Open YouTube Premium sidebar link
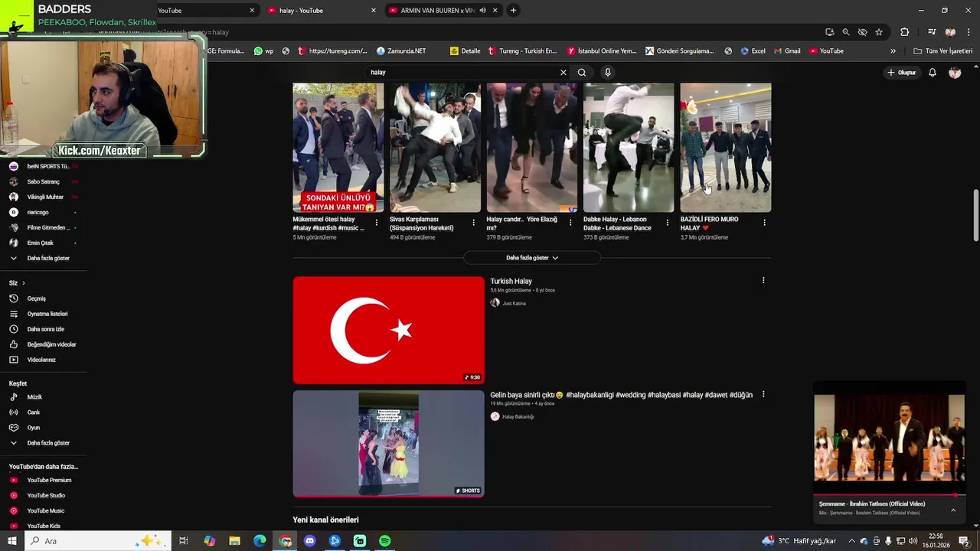 (43, 481)
